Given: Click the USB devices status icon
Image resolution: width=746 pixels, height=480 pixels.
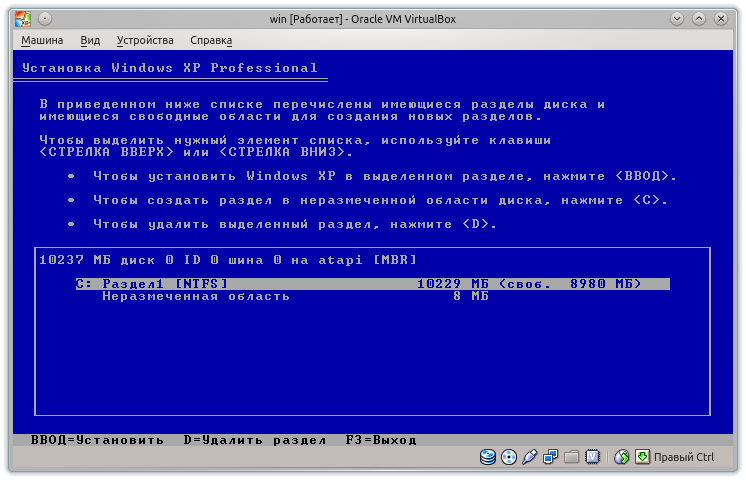Looking at the screenshot, I should [530, 457].
